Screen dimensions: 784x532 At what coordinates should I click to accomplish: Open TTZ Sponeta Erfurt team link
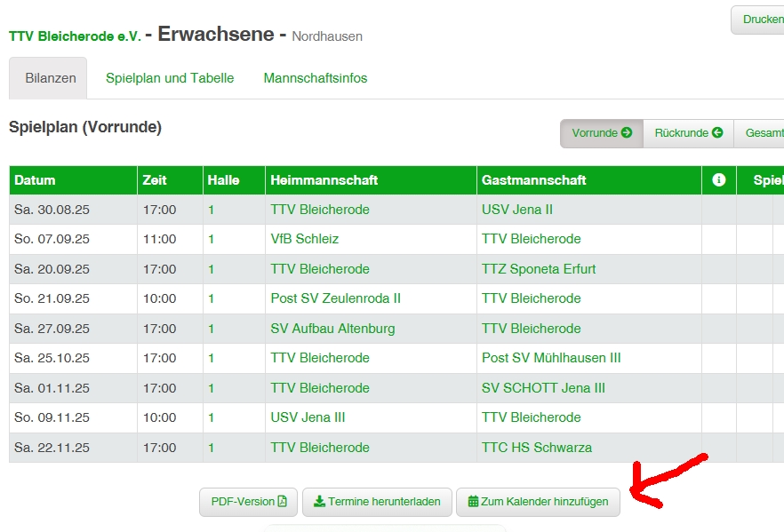539,269
